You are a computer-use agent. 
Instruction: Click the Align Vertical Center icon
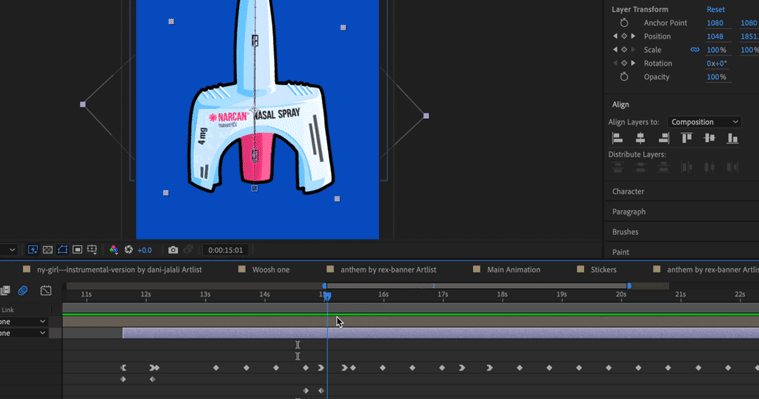pyautogui.click(x=710, y=138)
